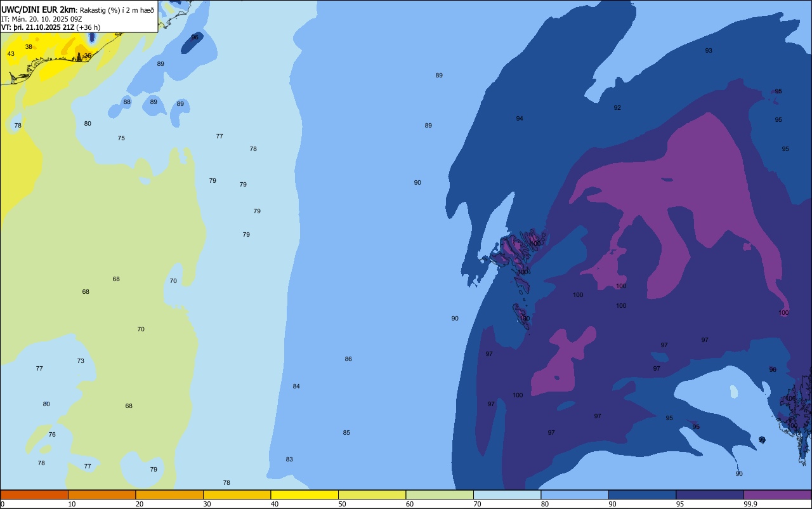Select the "40" tick label on the colour scale
Image resolution: width=812 pixels, height=509 pixels.
tap(275, 504)
